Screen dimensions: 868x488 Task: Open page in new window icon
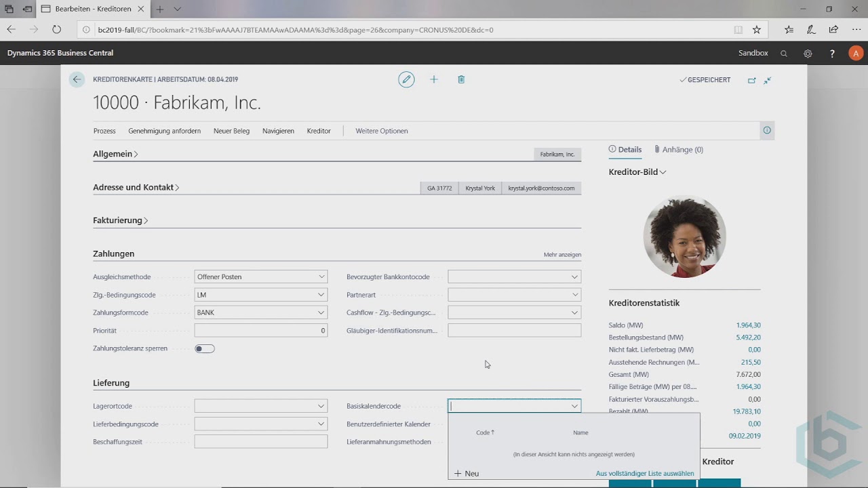pos(751,80)
